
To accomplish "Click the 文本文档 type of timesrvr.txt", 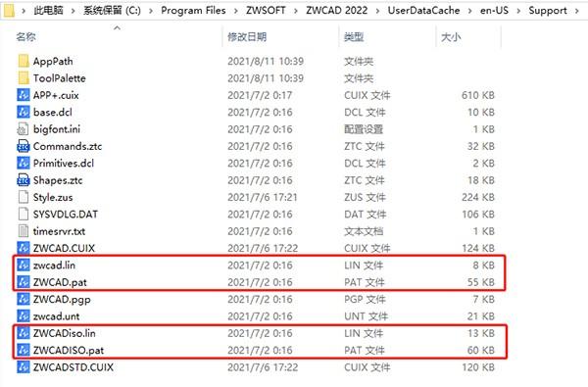I will pyautogui.click(x=364, y=231).
